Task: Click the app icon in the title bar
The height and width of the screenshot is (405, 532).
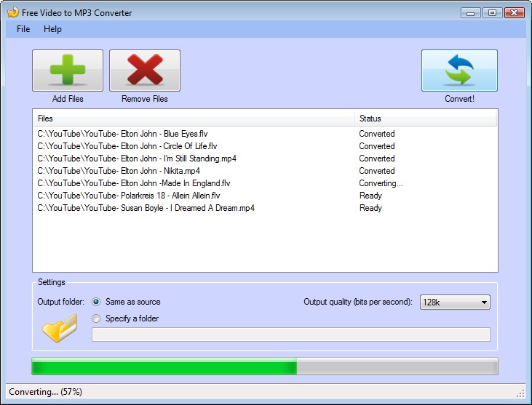Action: click(x=13, y=12)
